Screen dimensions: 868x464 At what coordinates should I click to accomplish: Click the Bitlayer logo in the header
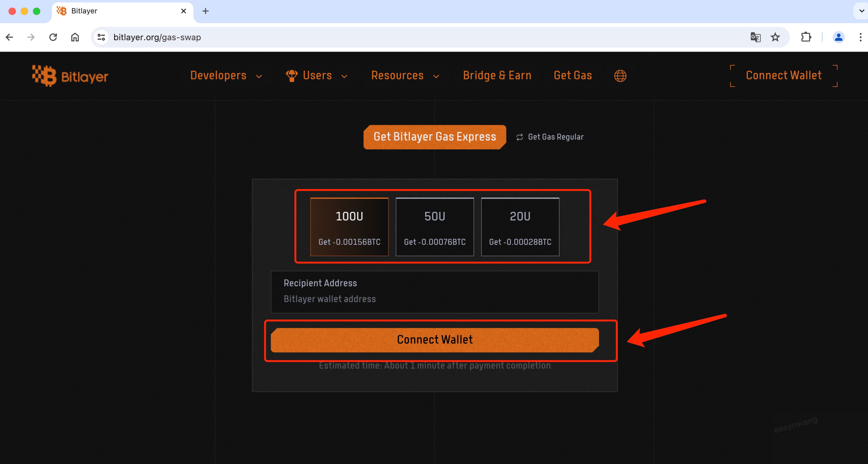[70, 76]
